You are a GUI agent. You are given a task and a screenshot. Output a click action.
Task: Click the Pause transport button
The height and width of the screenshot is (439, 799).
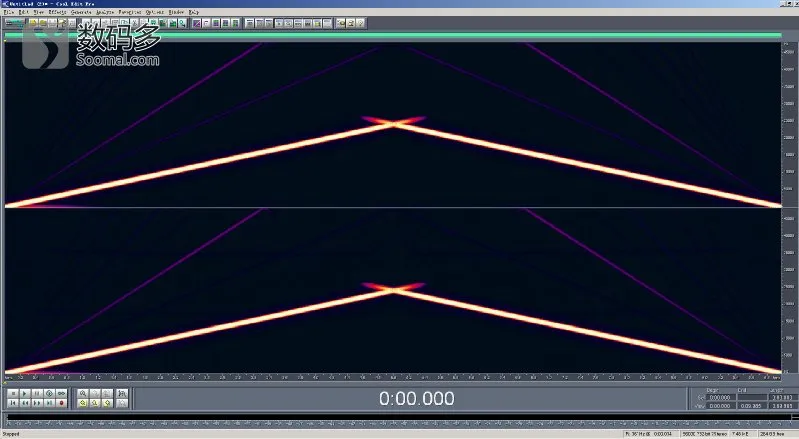coord(37,394)
